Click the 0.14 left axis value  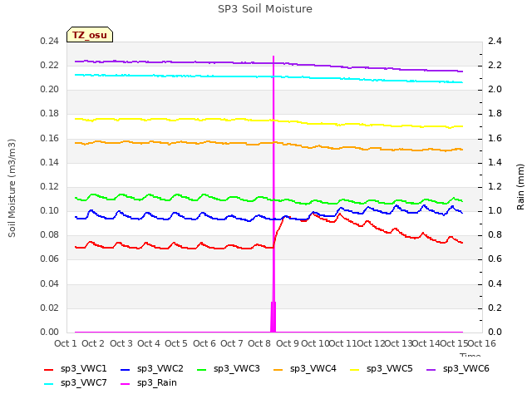(49, 163)
